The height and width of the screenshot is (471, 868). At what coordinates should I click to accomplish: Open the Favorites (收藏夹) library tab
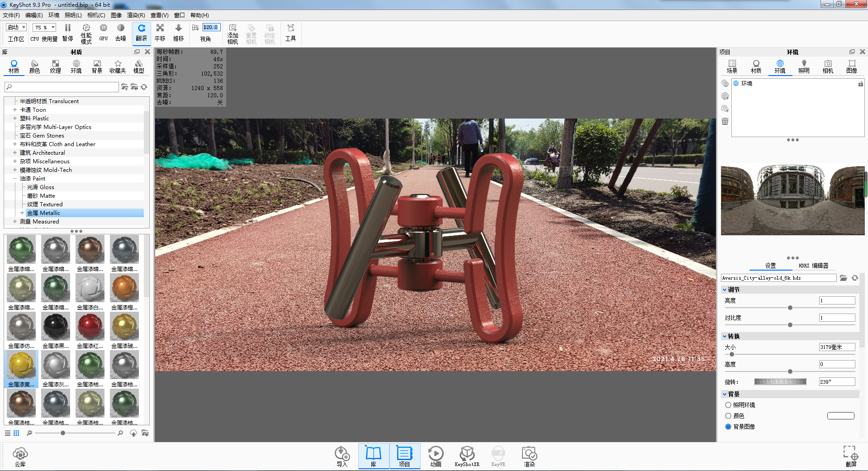click(118, 67)
